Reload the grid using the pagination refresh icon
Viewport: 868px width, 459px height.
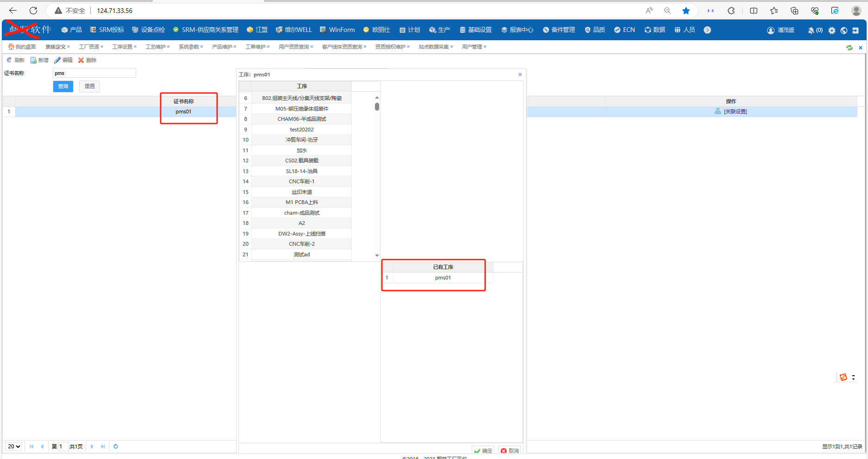coord(116,447)
